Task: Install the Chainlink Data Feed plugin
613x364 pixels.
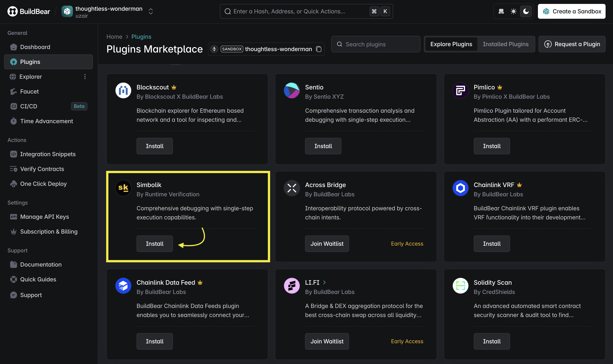Action: point(154,341)
